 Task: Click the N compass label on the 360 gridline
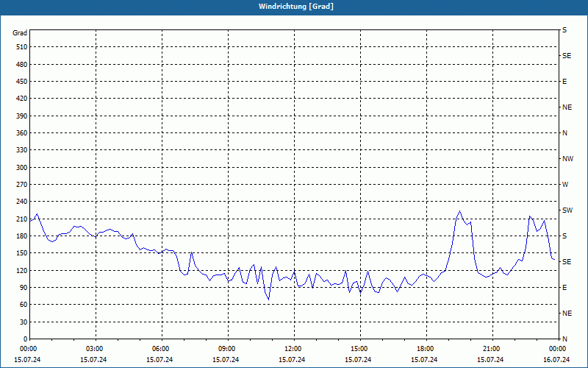click(x=564, y=133)
